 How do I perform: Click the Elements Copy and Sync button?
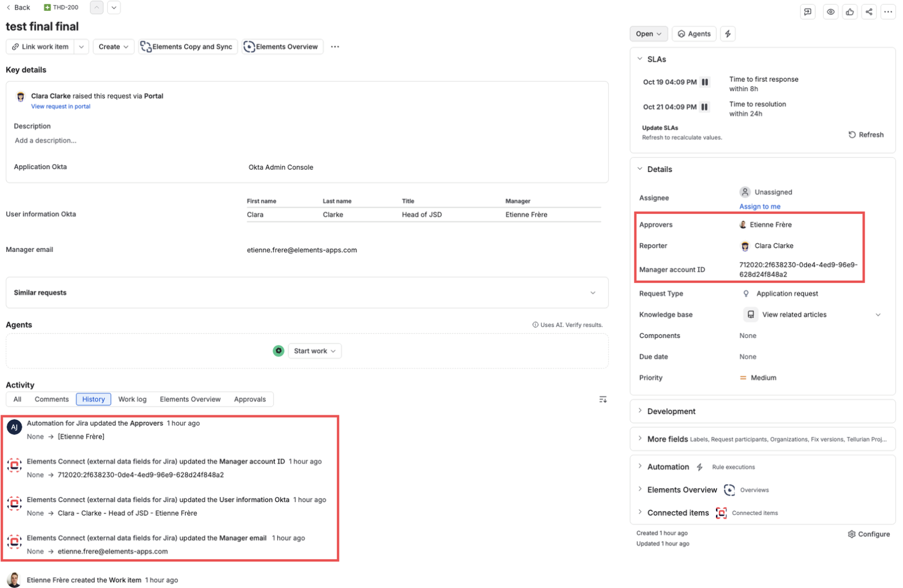point(187,46)
